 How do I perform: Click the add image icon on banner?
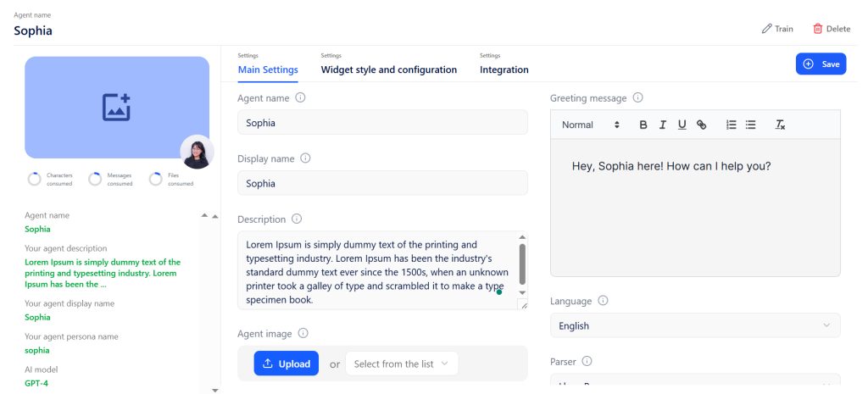click(x=116, y=108)
